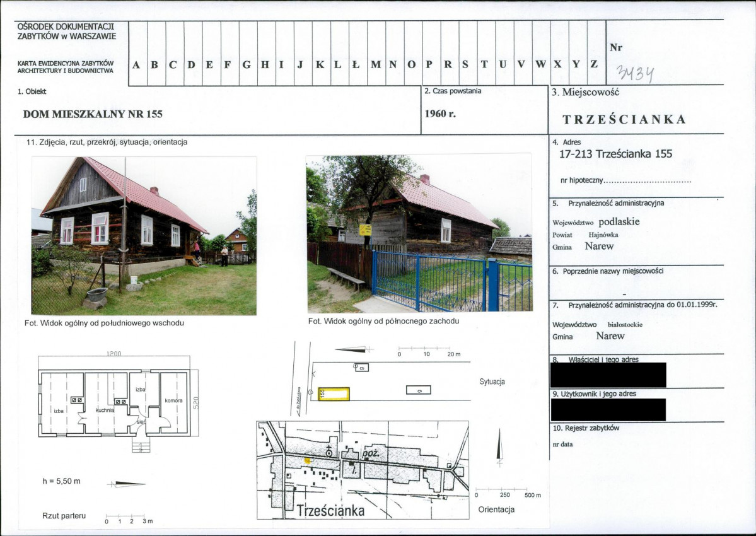The height and width of the screenshot is (536, 756).
Task: Select the 'komora' room in floor plan
Action: 173,400
